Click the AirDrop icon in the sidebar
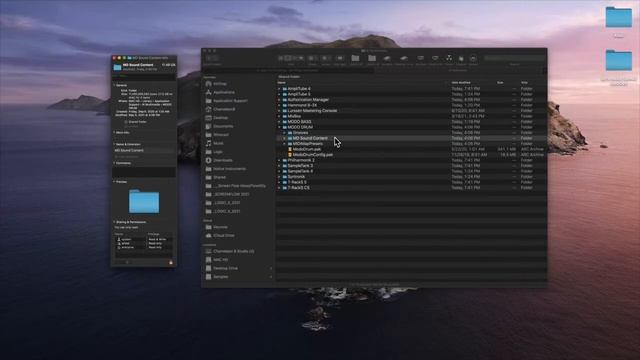Image resolution: width=640 pixels, height=360 pixels. [x=209, y=84]
